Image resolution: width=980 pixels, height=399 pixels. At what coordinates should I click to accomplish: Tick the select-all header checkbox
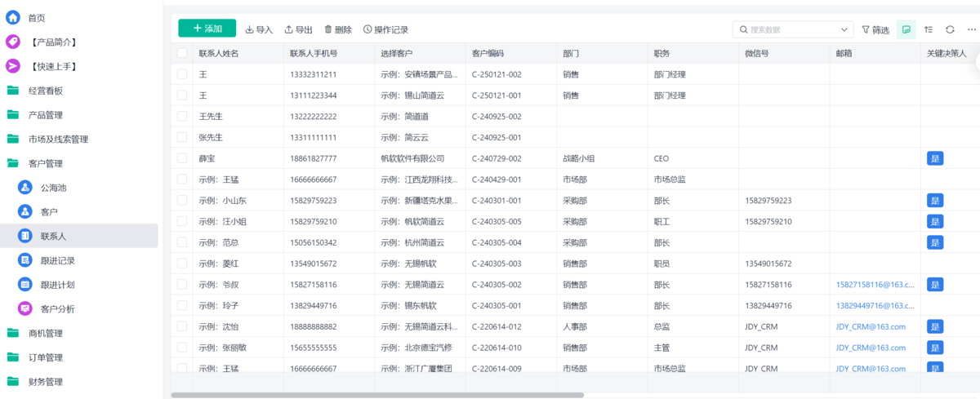click(181, 53)
